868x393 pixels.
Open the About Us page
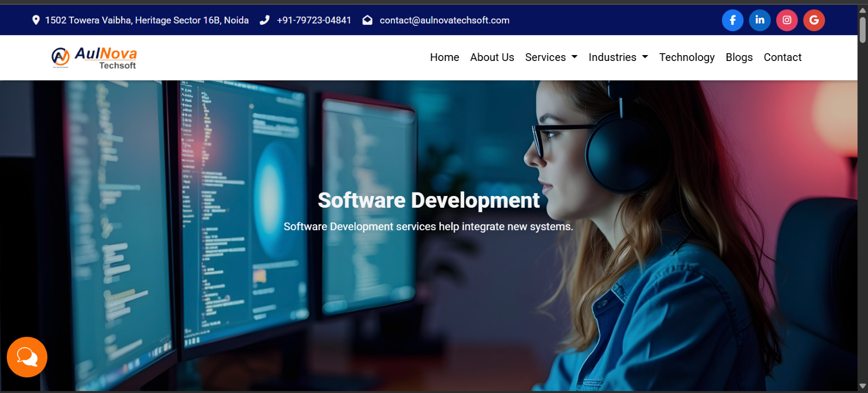492,58
